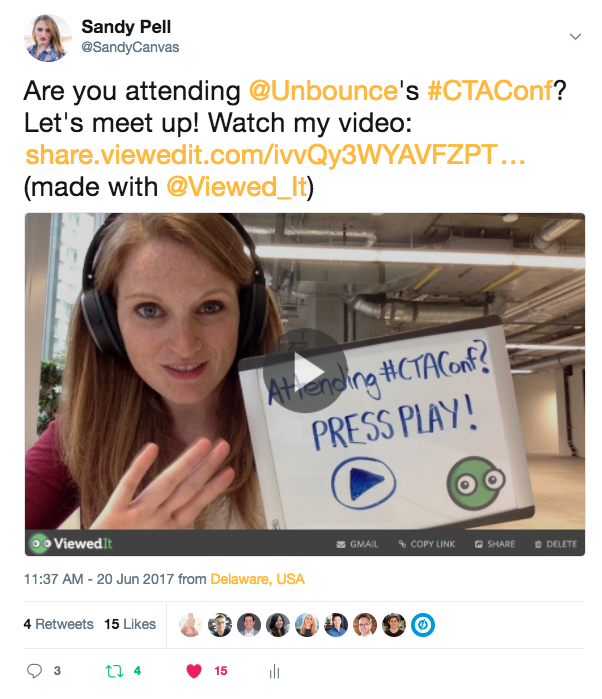Click the Delaware, USA location link
Screen dimensions: 602x699
[257, 579]
